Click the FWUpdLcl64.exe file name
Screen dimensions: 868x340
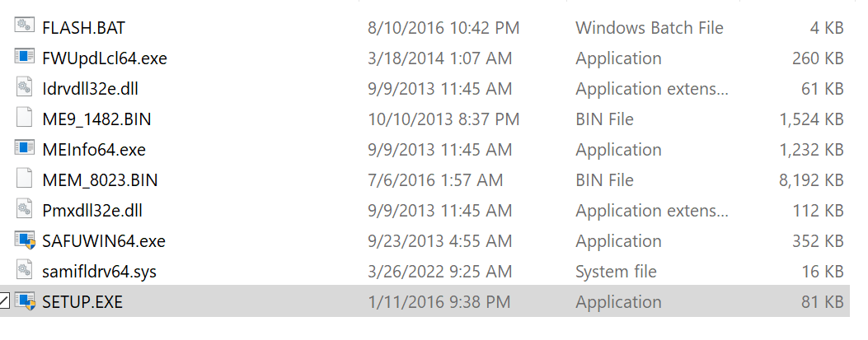pos(105,58)
